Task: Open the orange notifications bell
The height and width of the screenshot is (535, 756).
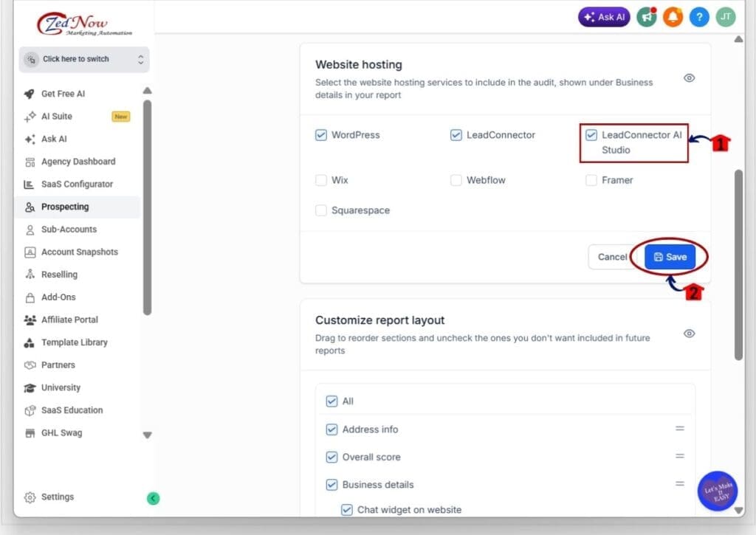Action: point(673,18)
